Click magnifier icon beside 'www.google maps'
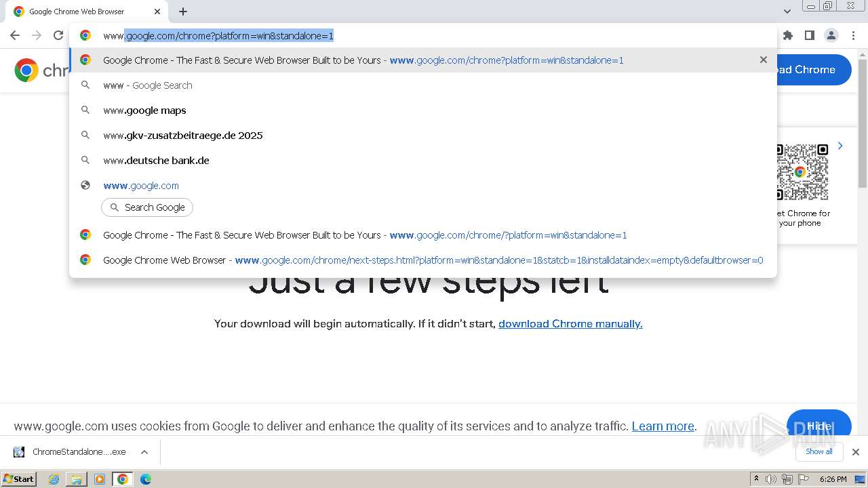 [x=85, y=110]
